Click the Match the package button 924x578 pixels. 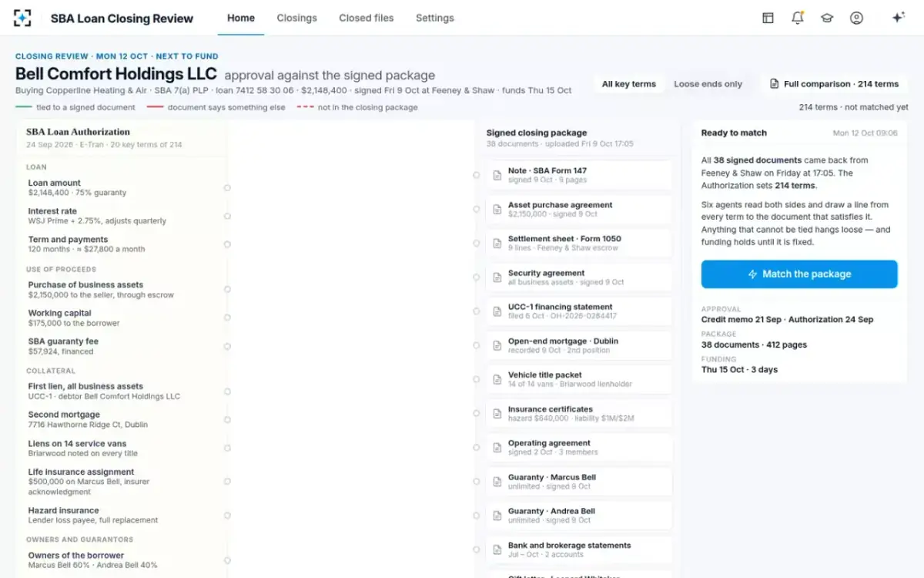coord(799,274)
